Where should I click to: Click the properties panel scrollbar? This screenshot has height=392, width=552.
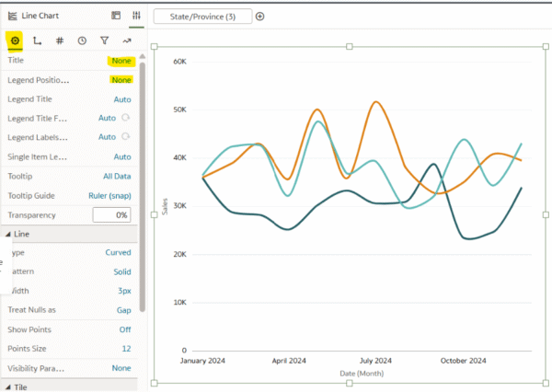[143, 187]
